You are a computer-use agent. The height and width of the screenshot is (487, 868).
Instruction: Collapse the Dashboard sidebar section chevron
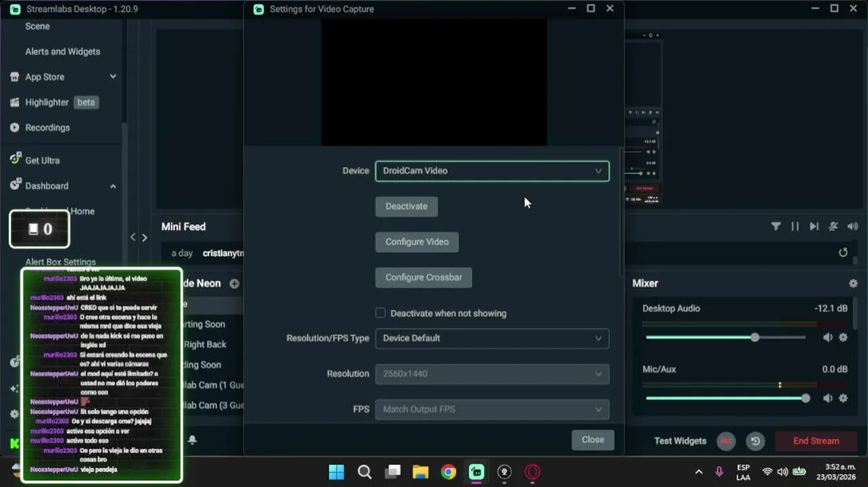click(113, 186)
